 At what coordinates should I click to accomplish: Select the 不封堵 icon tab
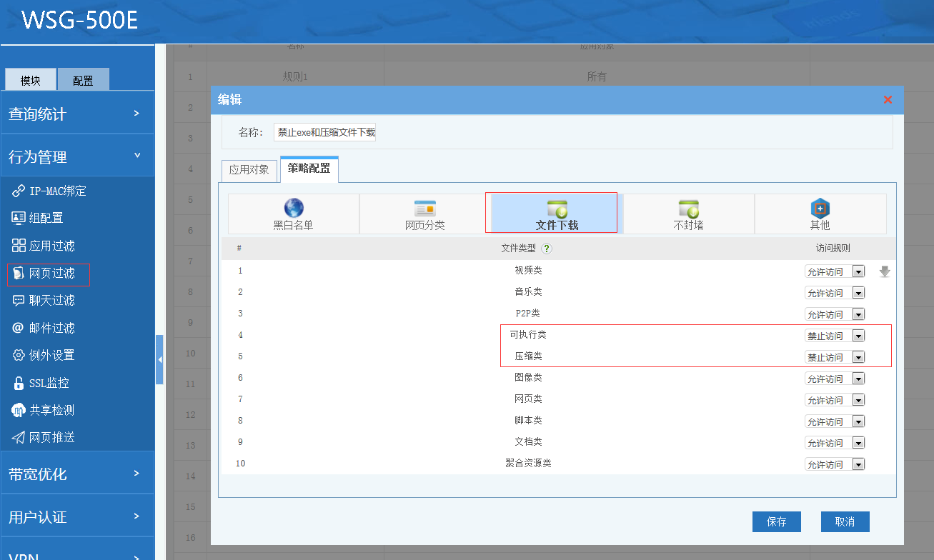(x=688, y=209)
